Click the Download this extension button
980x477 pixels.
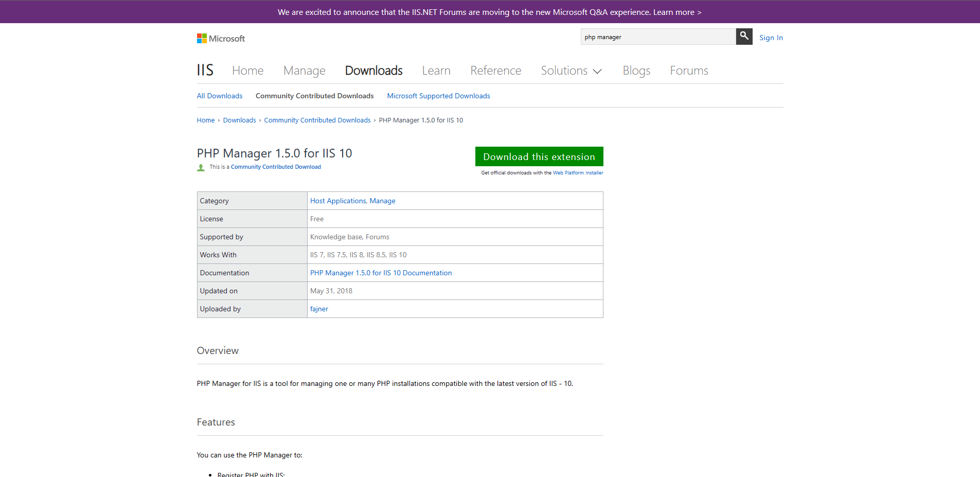(539, 156)
